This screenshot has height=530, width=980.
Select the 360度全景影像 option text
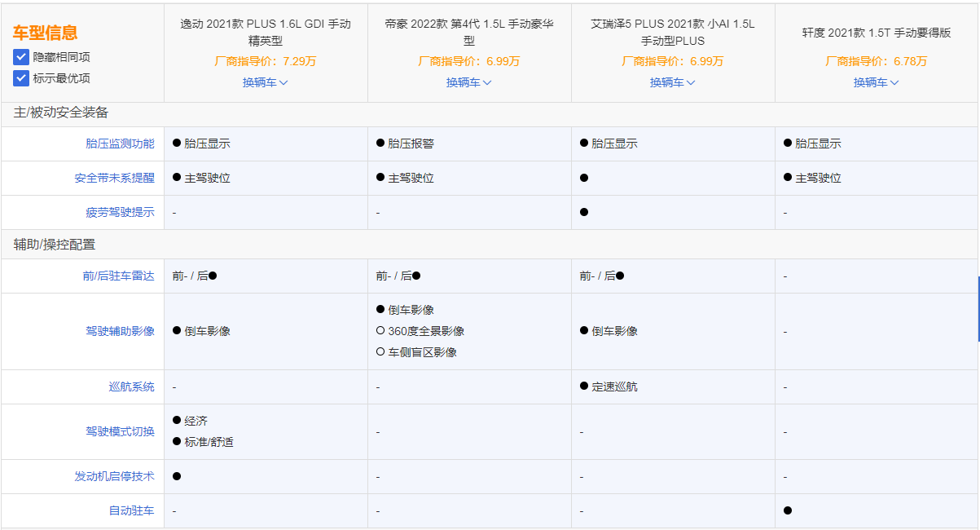point(426,331)
